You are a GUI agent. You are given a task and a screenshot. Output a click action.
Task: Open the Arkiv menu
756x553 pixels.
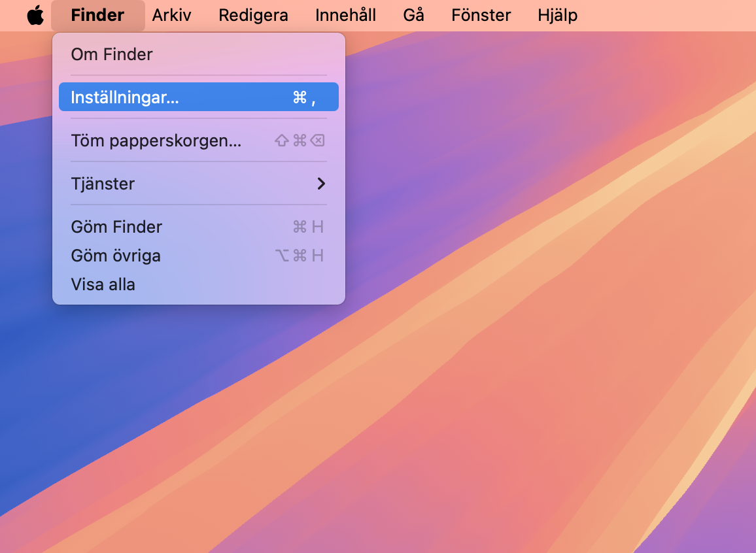point(171,15)
